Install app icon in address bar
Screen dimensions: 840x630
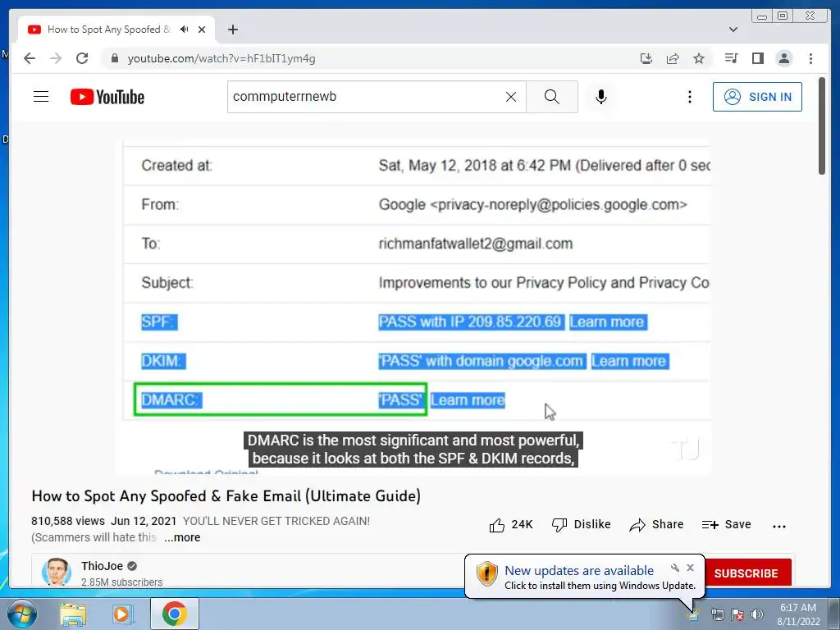pos(646,58)
